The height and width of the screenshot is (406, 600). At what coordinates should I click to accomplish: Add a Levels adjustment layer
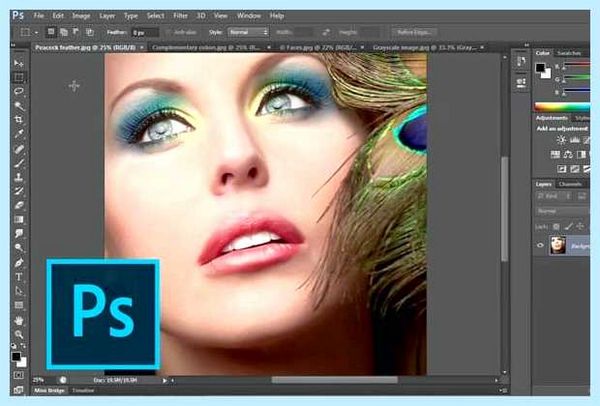point(574,140)
